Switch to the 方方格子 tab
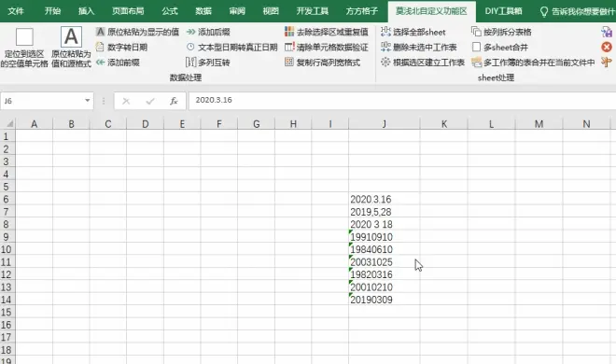This screenshot has width=616, height=364. [x=361, y=11]
